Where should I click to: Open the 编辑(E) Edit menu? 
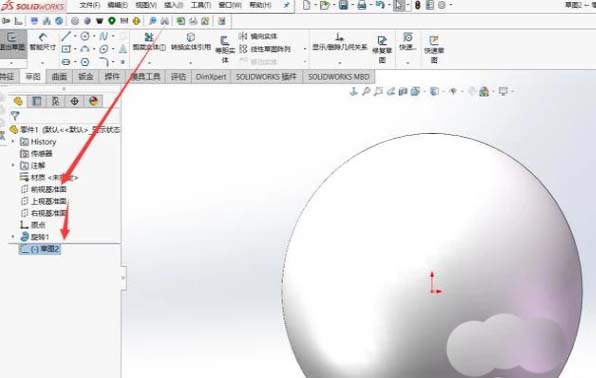(x=118, y=5)
